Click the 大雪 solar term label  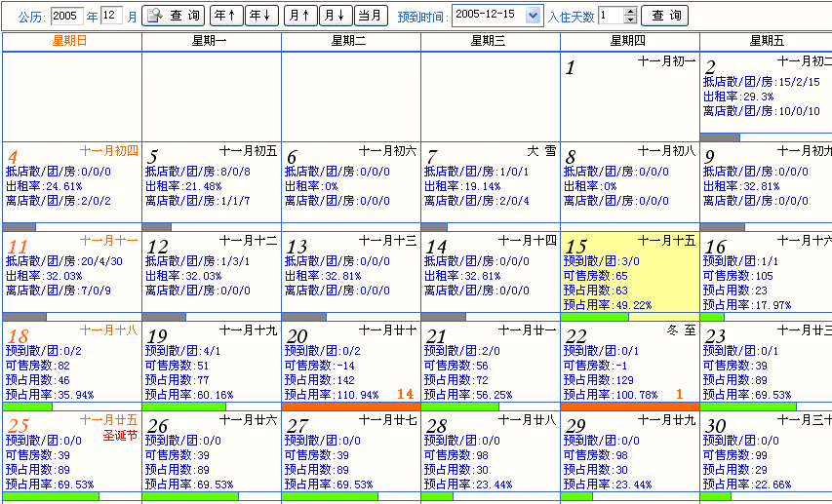[541, 151]
